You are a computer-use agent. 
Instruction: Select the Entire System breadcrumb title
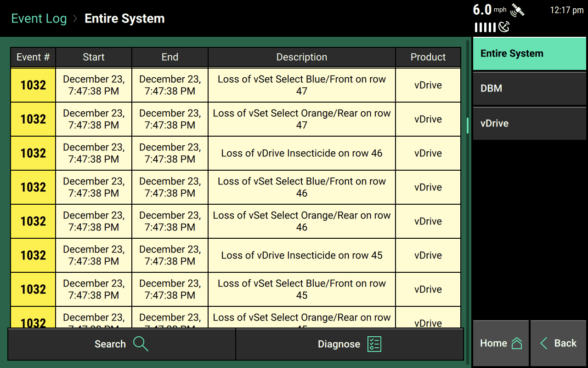point(124,18)
